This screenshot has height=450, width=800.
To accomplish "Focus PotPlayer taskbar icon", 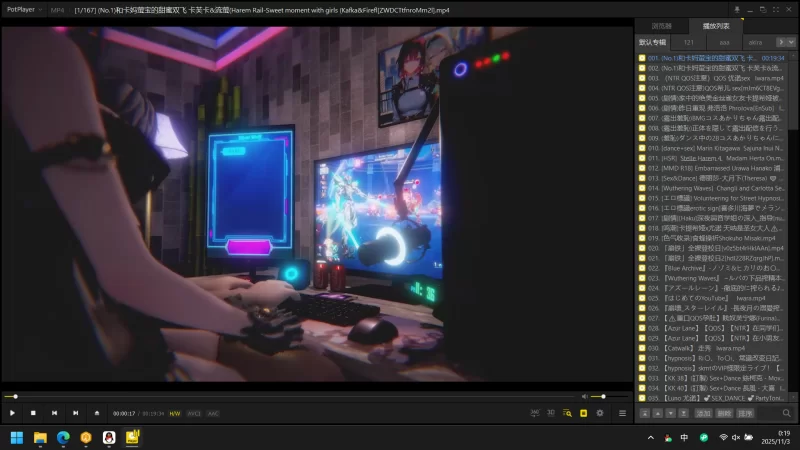I will (x=132, y=438).
